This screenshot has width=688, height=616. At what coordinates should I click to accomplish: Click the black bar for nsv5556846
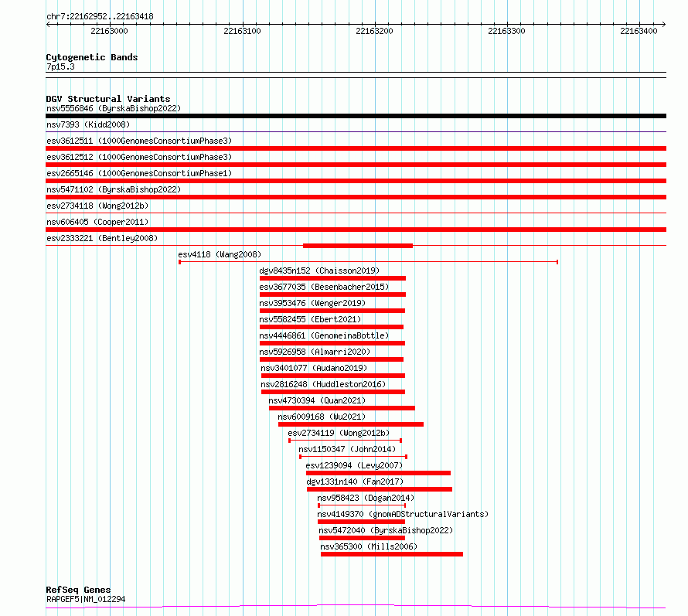356,116
